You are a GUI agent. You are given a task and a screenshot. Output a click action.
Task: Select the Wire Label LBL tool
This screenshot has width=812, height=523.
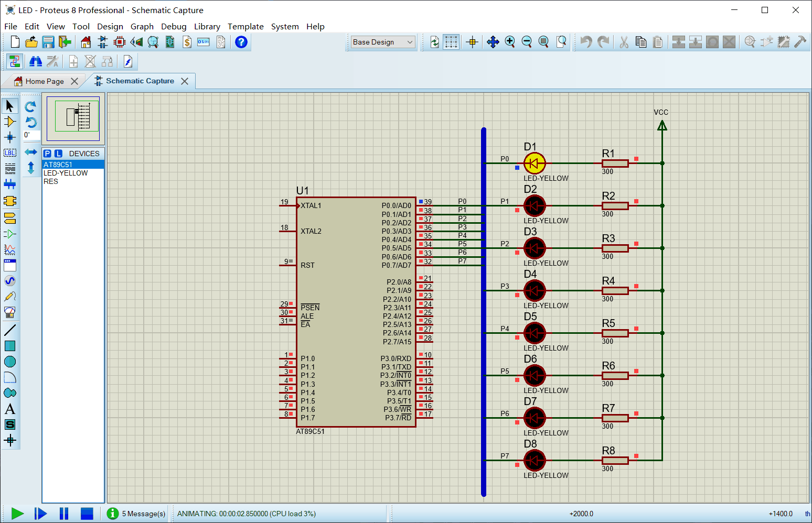[x=9, y=153]
